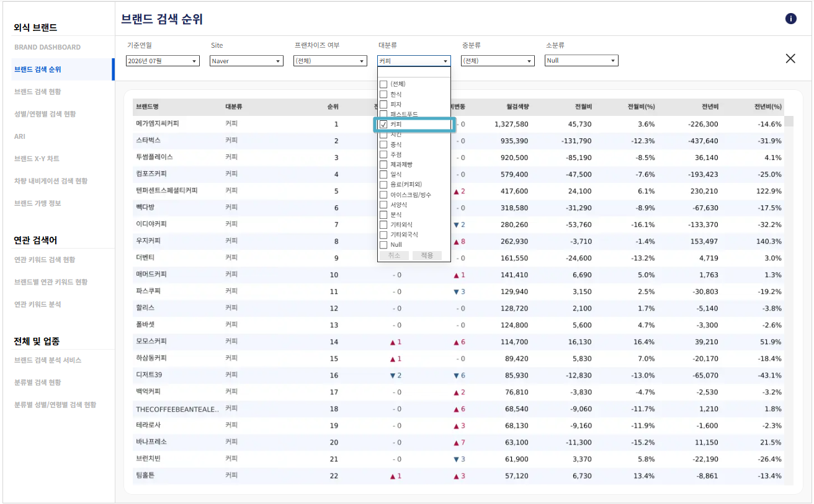
Task: Click the search field in 대분류 list
Action: pyautogui.click(x=414, y=72)
